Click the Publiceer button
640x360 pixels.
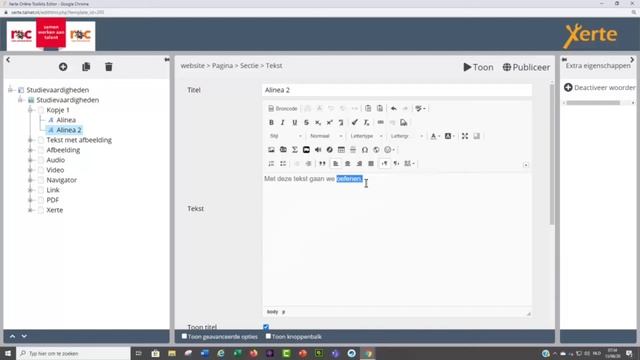point(526,67)
